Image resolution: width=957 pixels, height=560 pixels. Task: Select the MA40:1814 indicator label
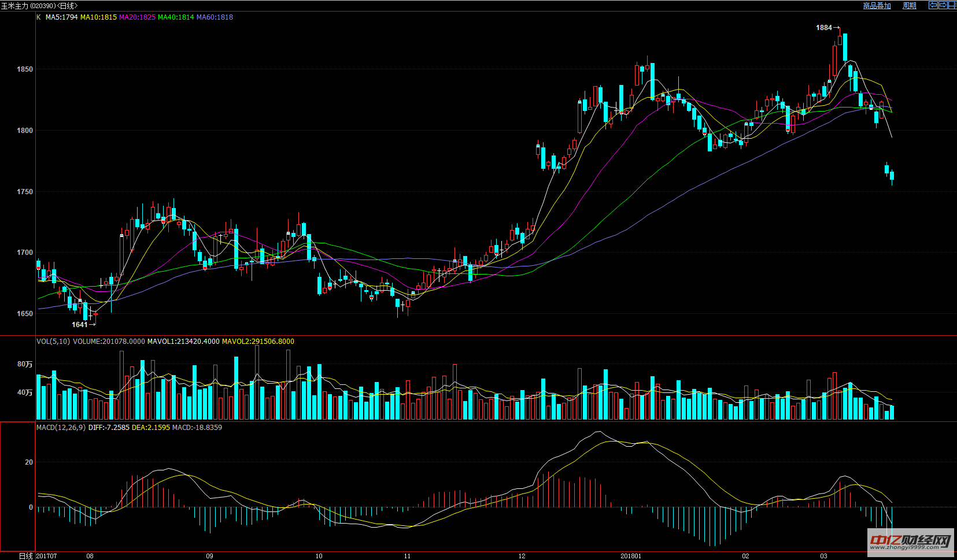(176, 17)
